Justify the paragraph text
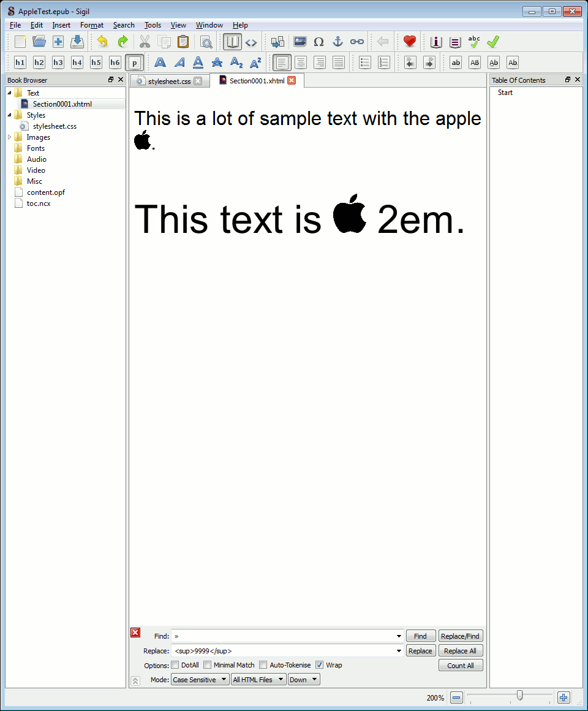This screenshot has width=588, height=711. (x=338, y=63)
